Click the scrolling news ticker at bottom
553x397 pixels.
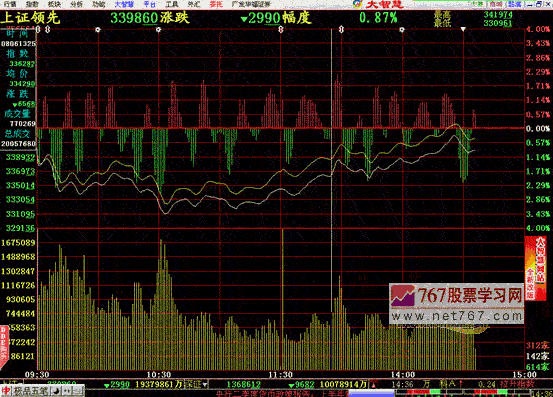(280, 393)
